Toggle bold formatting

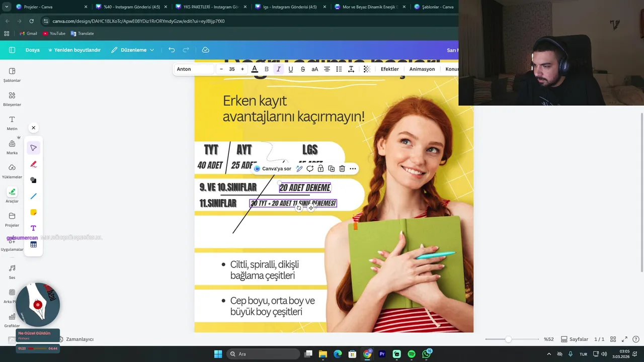pyautogui.click(x=267, y=69)
